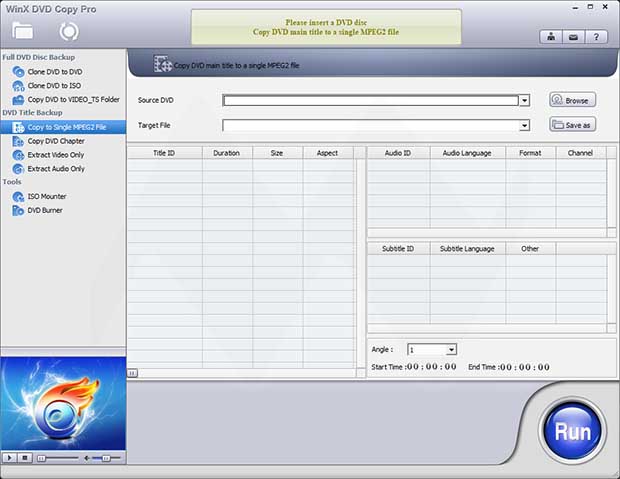
Task: Adjust the preview volume slider
Action: pyautogui.click(x=106, y=458)
